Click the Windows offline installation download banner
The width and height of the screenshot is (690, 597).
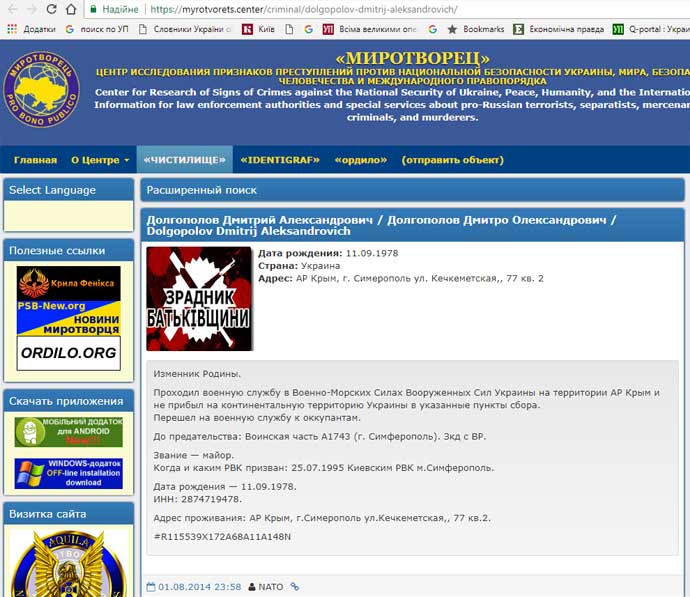coord(68,473)
